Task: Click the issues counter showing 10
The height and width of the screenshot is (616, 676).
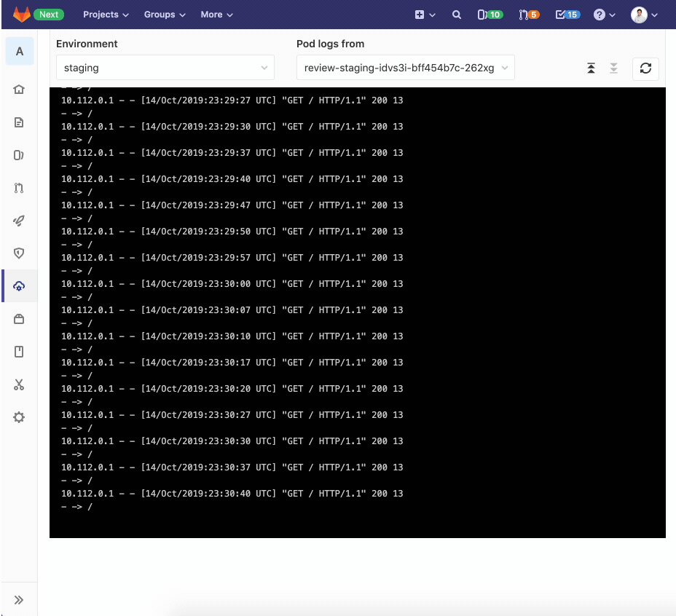Action: tap(490, 15)
